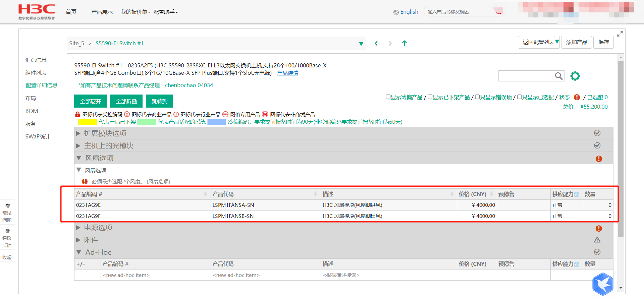This screenshot has width=644, height=299.
Task: Check the 只显示错误项 checkbox
Action: [477, 97]
